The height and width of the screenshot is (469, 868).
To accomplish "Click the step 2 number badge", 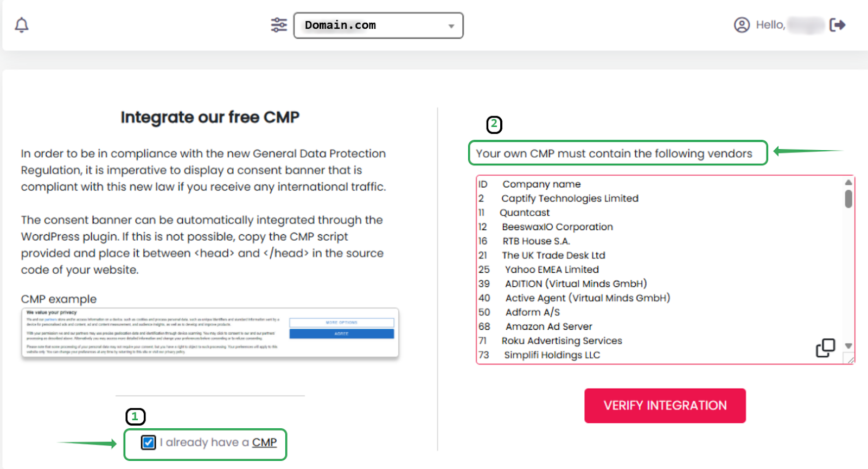I will 494,124.
